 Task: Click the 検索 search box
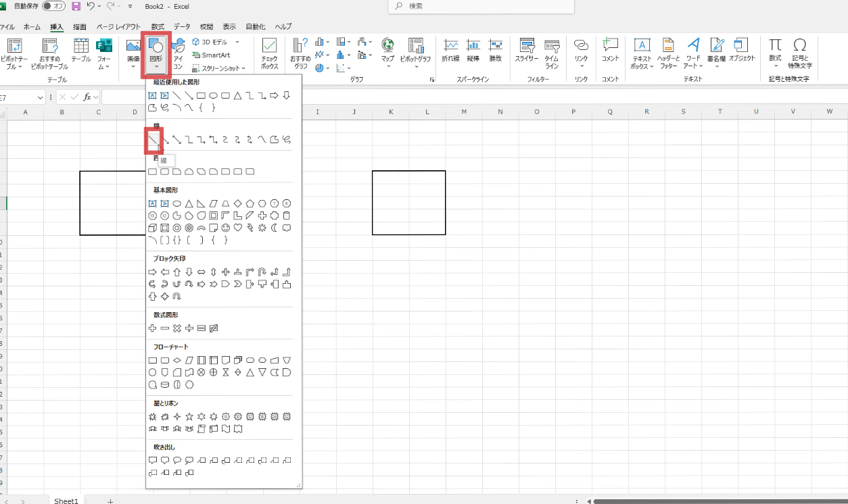point(481,6)
